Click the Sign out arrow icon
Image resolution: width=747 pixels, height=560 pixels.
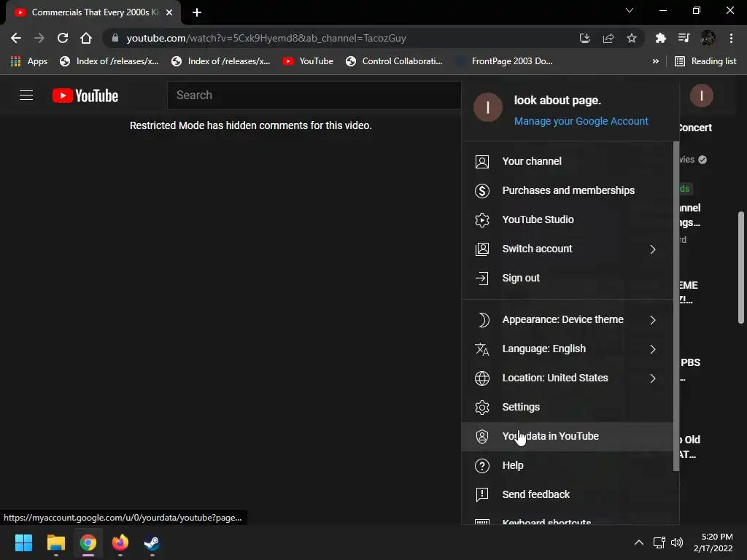[481, 278]
